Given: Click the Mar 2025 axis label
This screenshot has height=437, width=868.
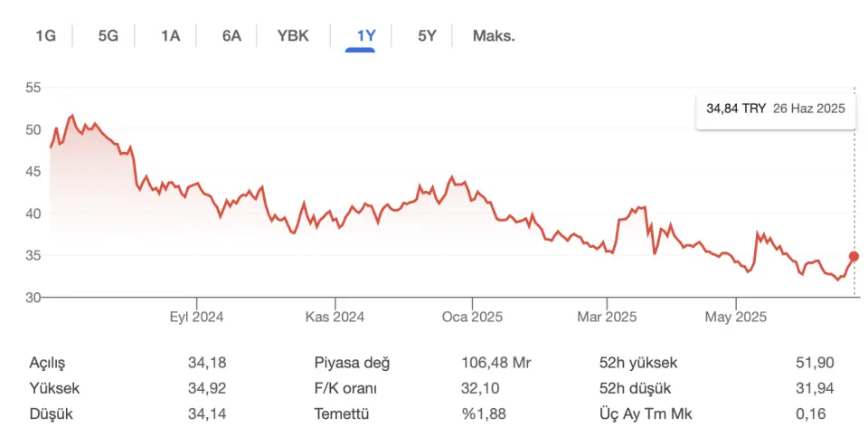Looking at the screenshot, I should tap(607, 318).
